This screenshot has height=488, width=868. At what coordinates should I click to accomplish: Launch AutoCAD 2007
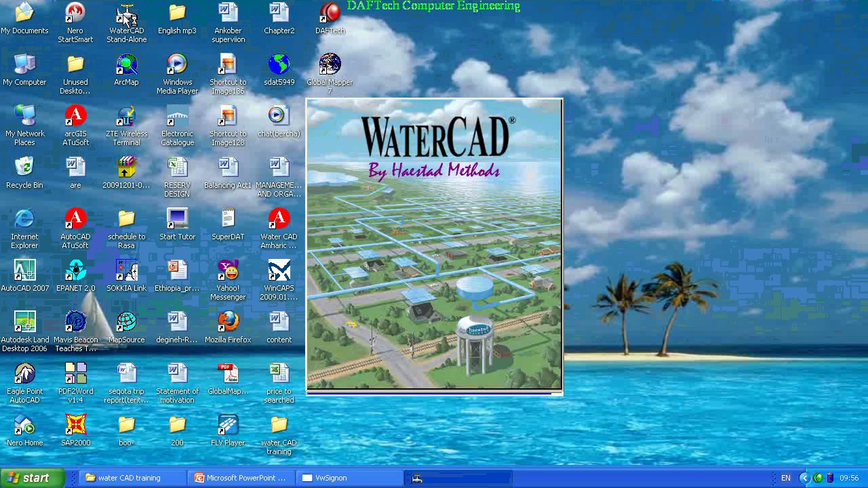click(24, 270)
